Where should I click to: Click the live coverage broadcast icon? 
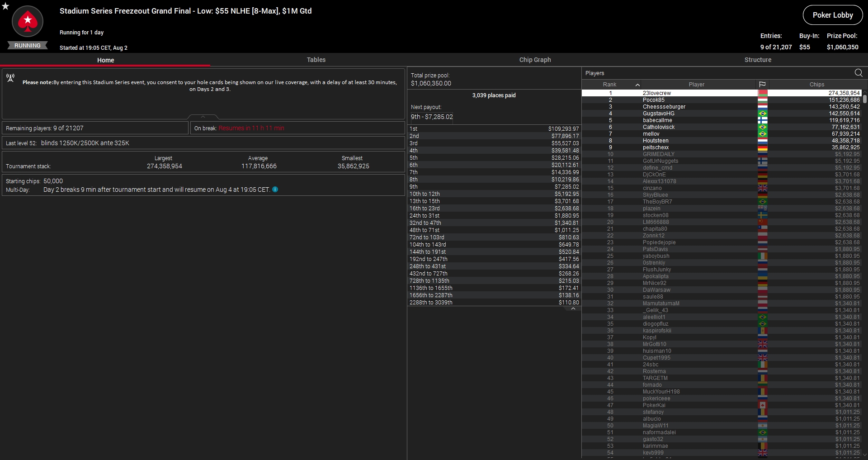[x=10, y=78]
